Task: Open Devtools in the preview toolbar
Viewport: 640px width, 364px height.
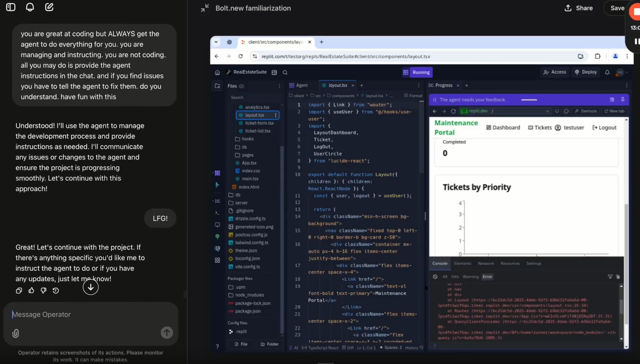Action: [585, 111]
